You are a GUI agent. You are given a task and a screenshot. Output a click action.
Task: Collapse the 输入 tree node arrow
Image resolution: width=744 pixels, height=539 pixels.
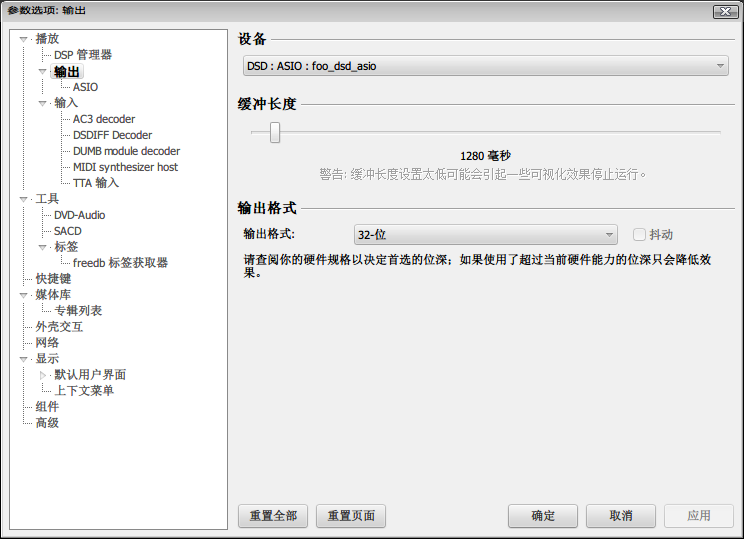[x=43, y=103]
